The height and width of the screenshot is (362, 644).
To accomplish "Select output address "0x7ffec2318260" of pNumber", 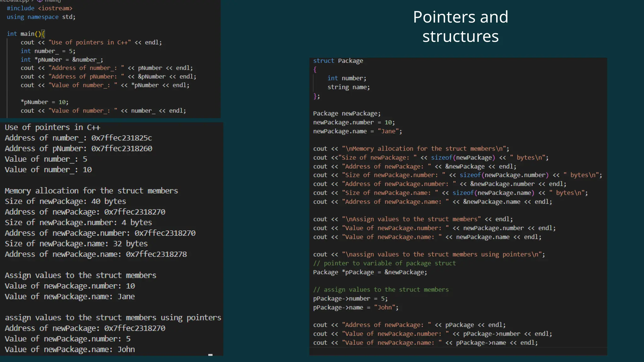I will pyautogui.click(x=122, y=149).
